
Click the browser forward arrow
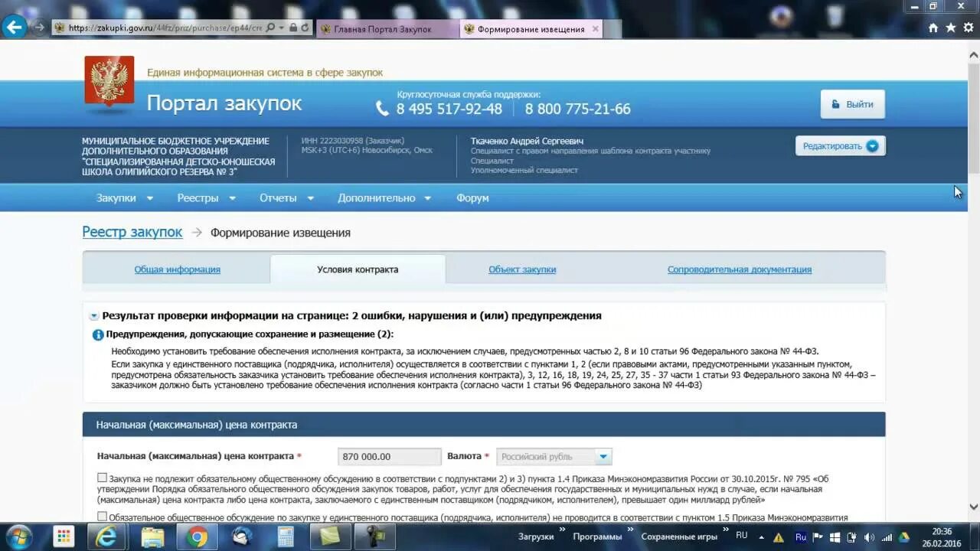click(39, 28)
